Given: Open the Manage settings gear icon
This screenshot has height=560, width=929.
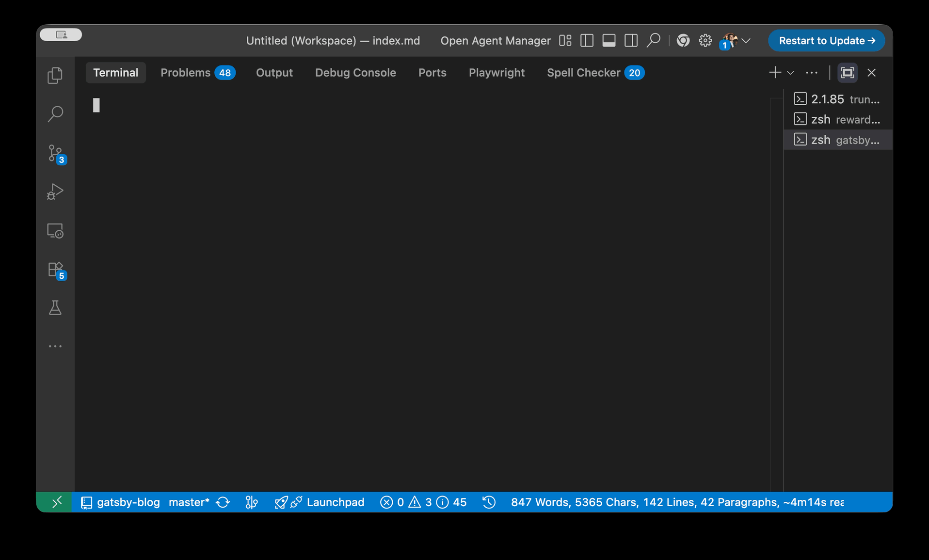Looking at the screenshot, I should pyautogui.click(x=705, y=41).
